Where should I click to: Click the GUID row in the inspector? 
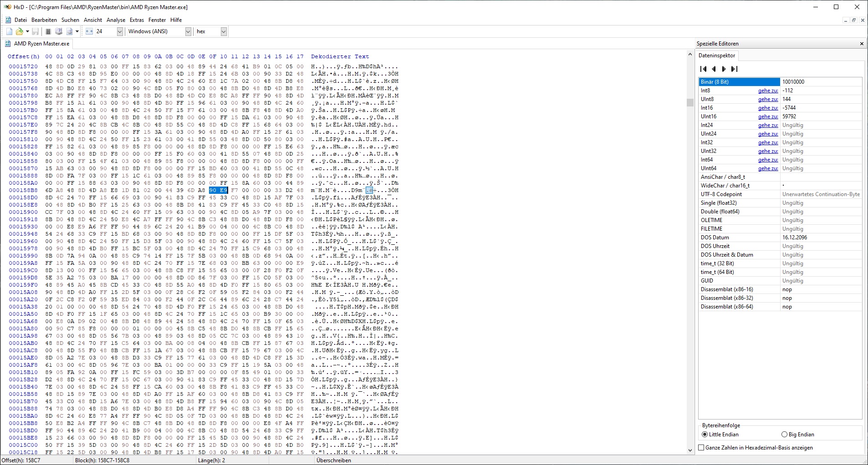point(780,281)
